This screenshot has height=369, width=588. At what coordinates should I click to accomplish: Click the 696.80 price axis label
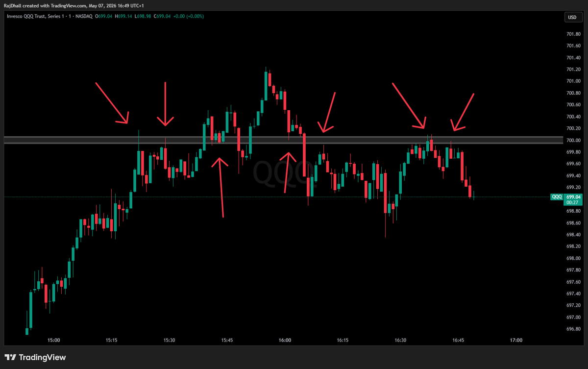coord(573,329)
